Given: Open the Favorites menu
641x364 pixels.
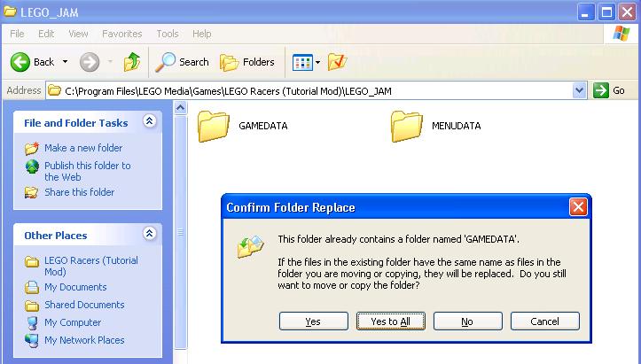Looking at the screenshot, I should pyautogui.click(x=121, y=34).
